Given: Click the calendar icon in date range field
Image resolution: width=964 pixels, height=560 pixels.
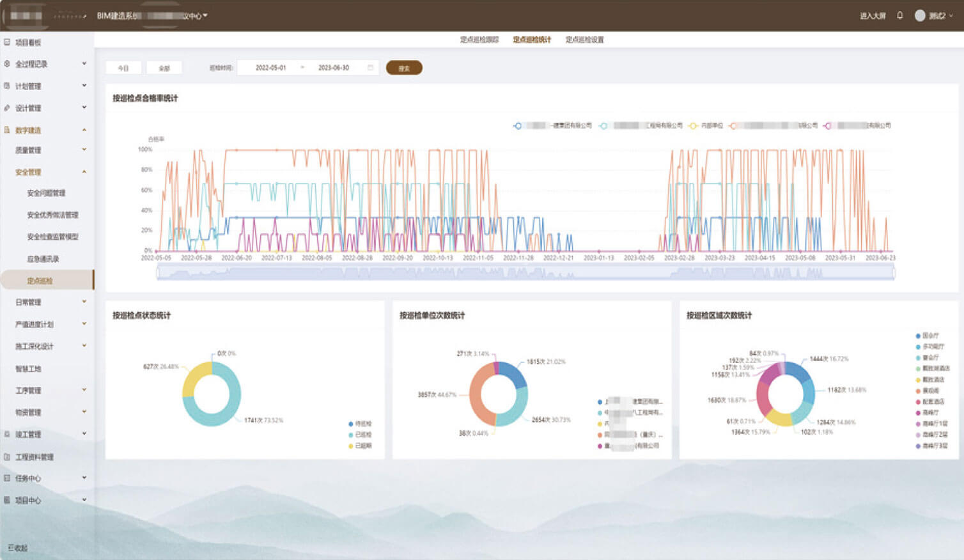Looking at the screenshot, I should 370,68.
